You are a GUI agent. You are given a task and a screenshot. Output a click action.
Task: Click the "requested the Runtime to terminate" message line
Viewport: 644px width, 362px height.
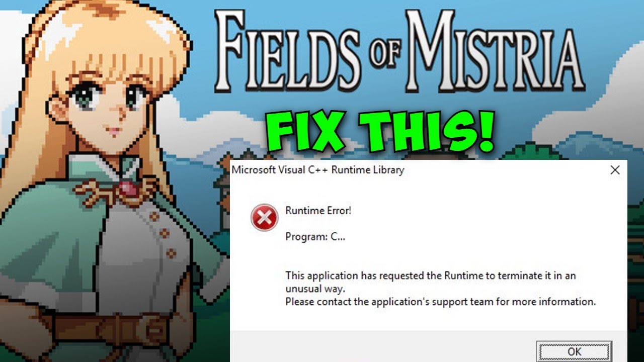pos(431,276)
